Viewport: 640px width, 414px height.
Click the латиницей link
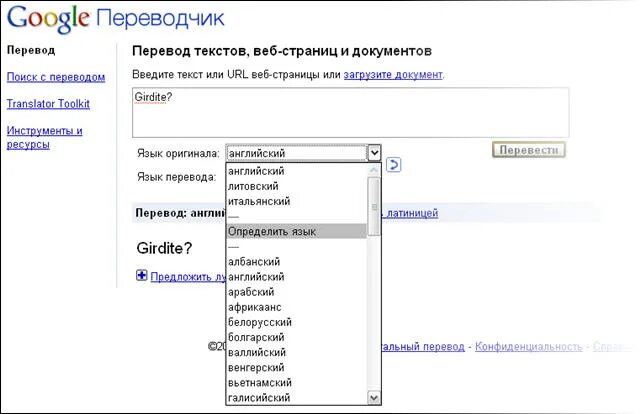click(410, 213)
